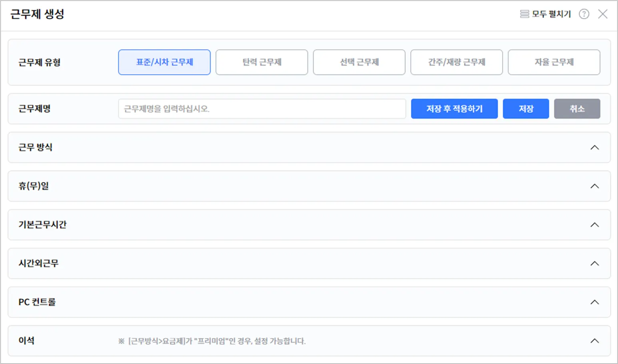Click the 휴(무)일 section title
618x364 pixels.
point(34,186)
